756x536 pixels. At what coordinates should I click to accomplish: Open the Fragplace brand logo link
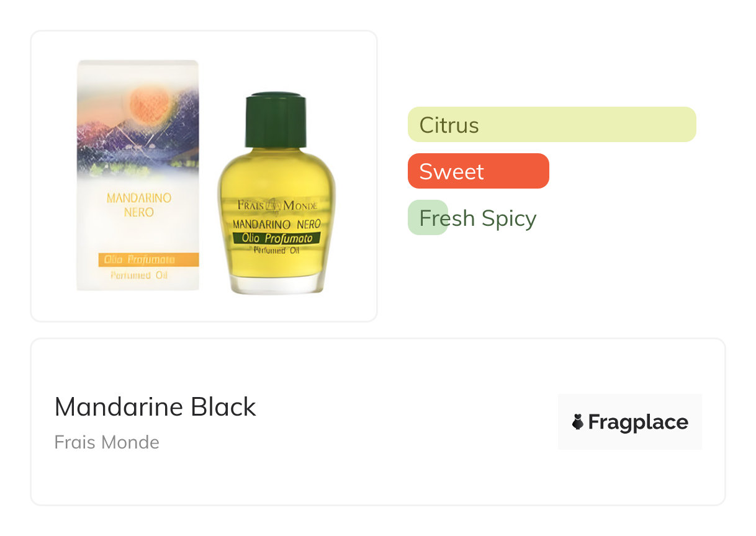(630, 422)
